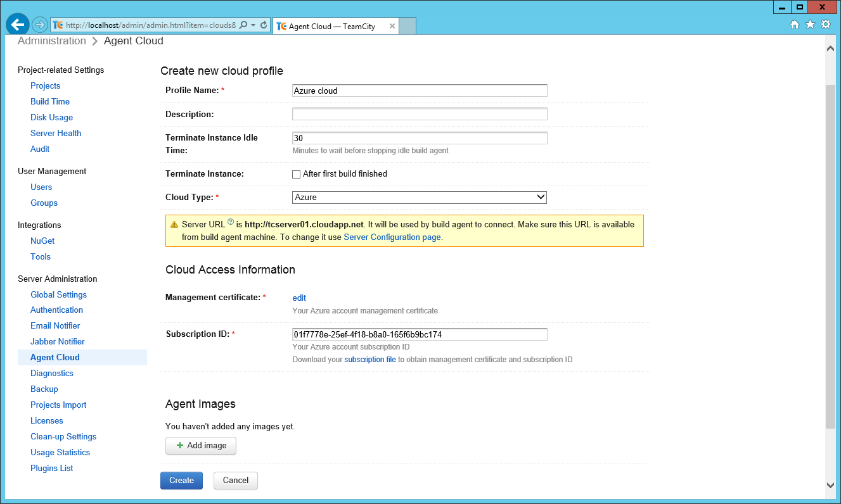
Task: Close the Agent Cloud — TeamCity tab
Action: tap(392, 27)
